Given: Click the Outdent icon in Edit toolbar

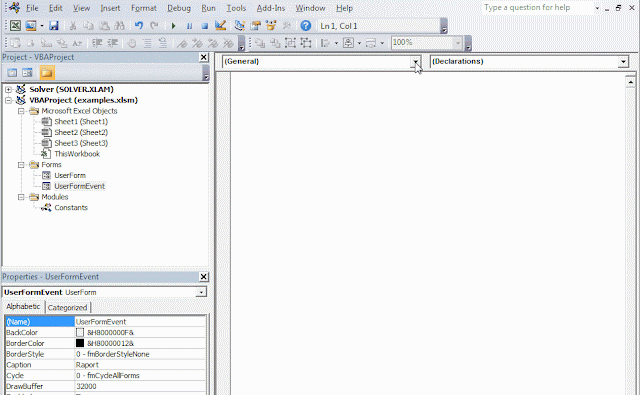Looking at the screenshot, I should point(112,43).
